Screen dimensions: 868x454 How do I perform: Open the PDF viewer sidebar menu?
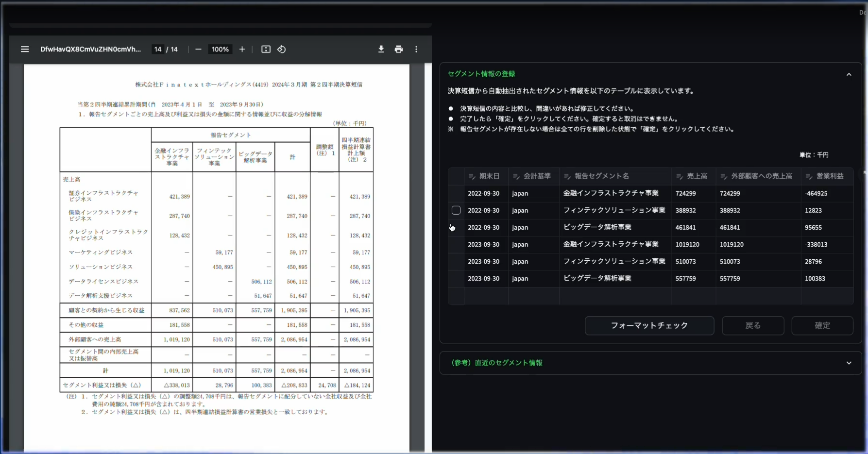pyautogui.click(x=25, y=49)
